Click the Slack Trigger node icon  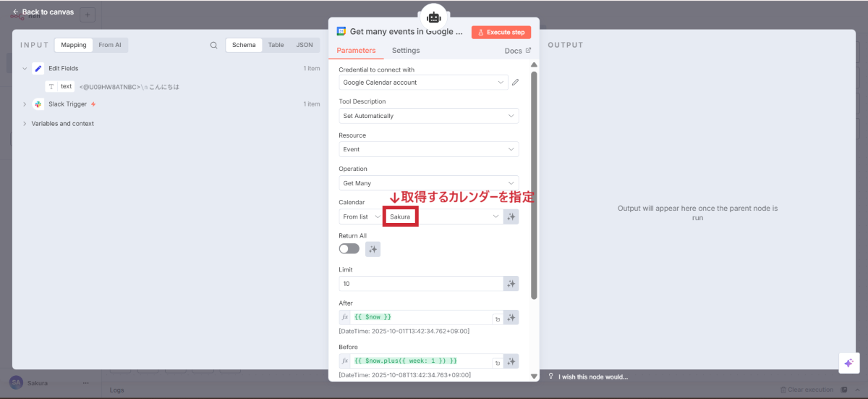(38, 104)
